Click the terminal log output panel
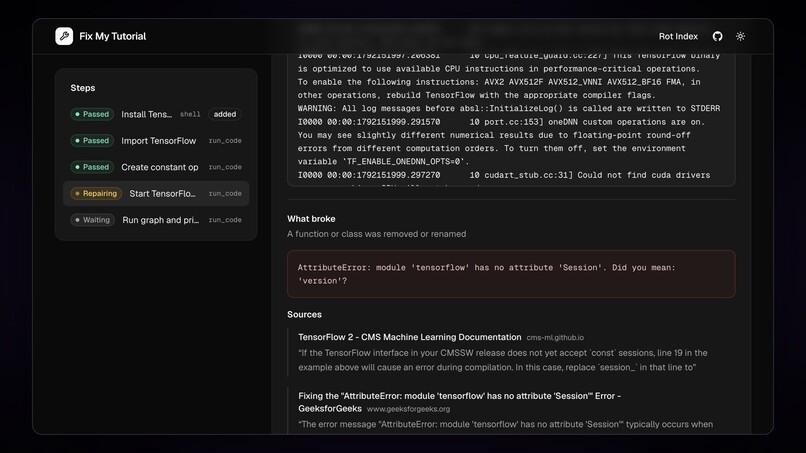This screenshot has width=806, height=453. pyautogui.click(x=511, y=118)
